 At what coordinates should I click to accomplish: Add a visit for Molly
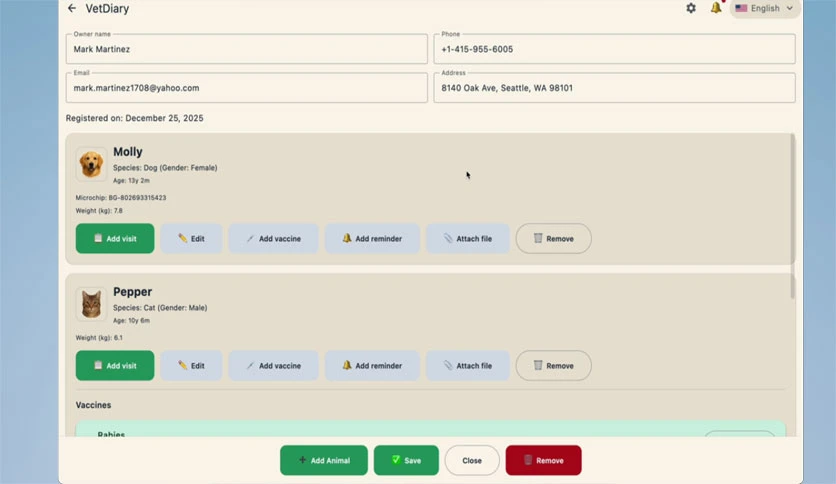pyautogui.click(x=115, y=238)
